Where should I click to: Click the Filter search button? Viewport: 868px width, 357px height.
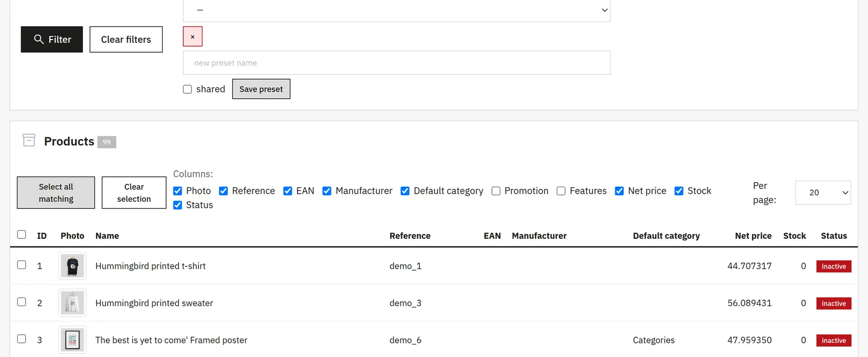(x=52, y=40)
